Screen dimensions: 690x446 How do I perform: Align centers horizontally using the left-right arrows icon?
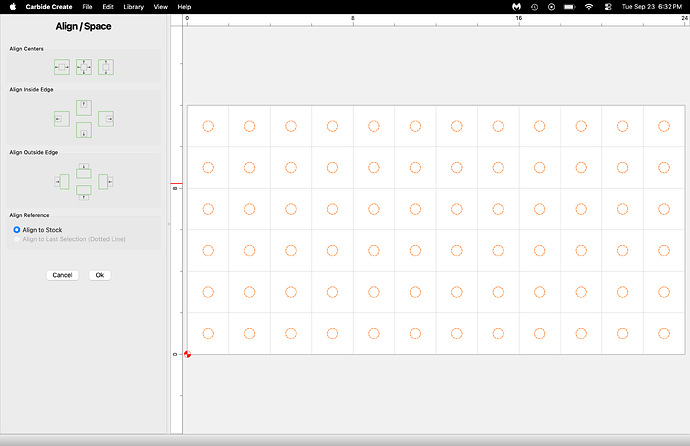(x=62, y=67)
